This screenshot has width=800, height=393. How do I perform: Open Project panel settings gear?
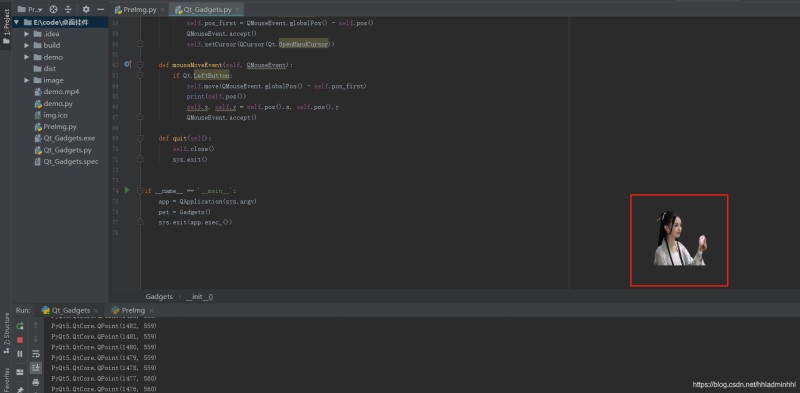86,9
